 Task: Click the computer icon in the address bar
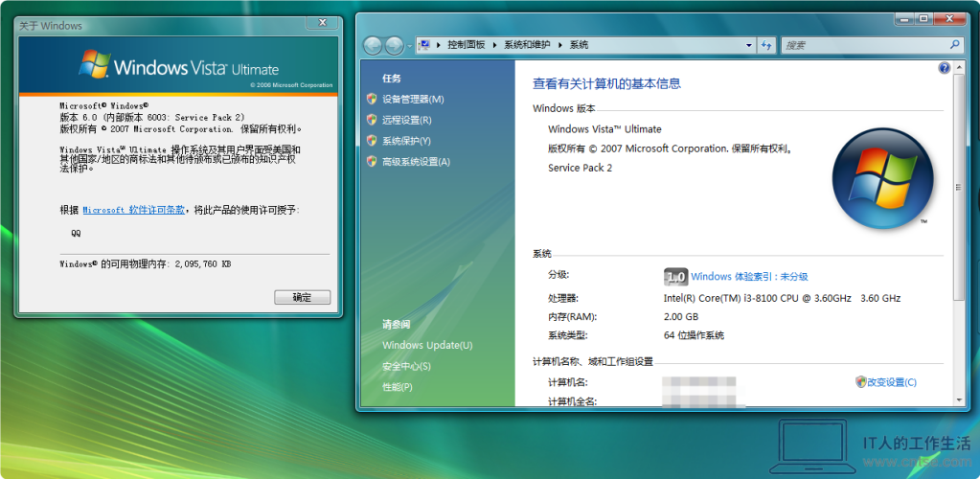tap(424, 45)
